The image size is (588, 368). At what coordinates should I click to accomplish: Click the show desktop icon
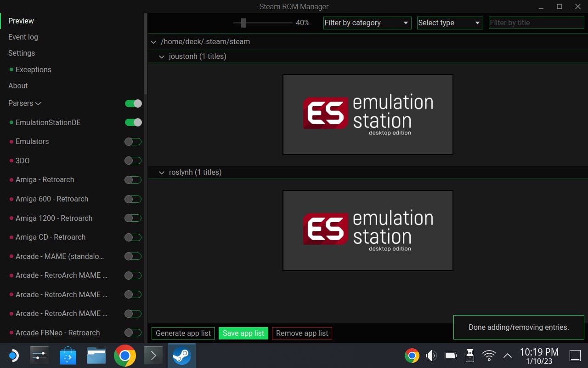575,356
